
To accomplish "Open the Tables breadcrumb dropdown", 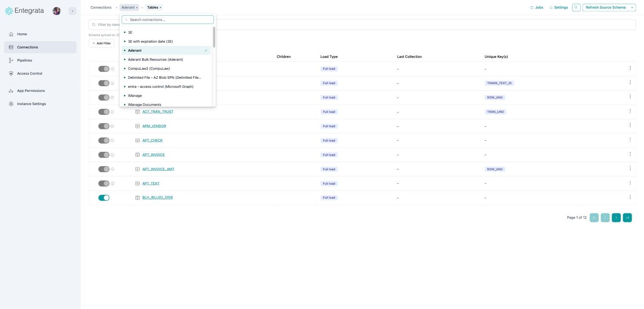I will click(x=154, y=7).
